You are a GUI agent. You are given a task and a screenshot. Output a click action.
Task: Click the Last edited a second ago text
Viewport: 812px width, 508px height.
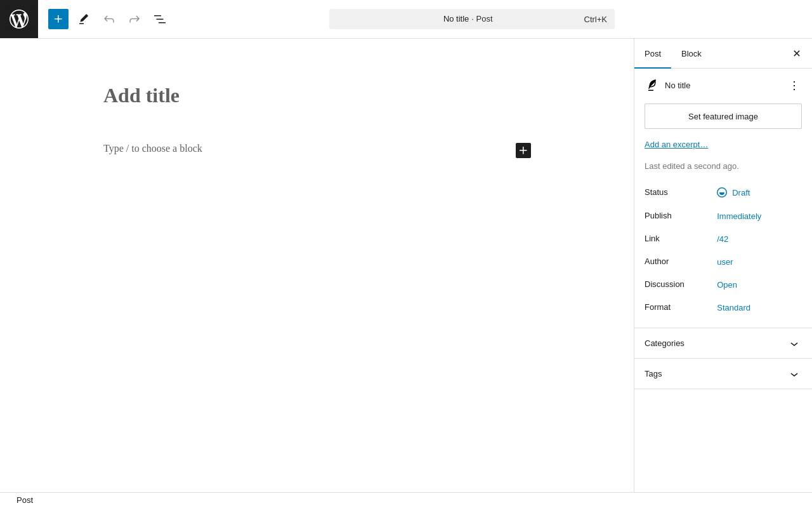click(x=691, y=166)
